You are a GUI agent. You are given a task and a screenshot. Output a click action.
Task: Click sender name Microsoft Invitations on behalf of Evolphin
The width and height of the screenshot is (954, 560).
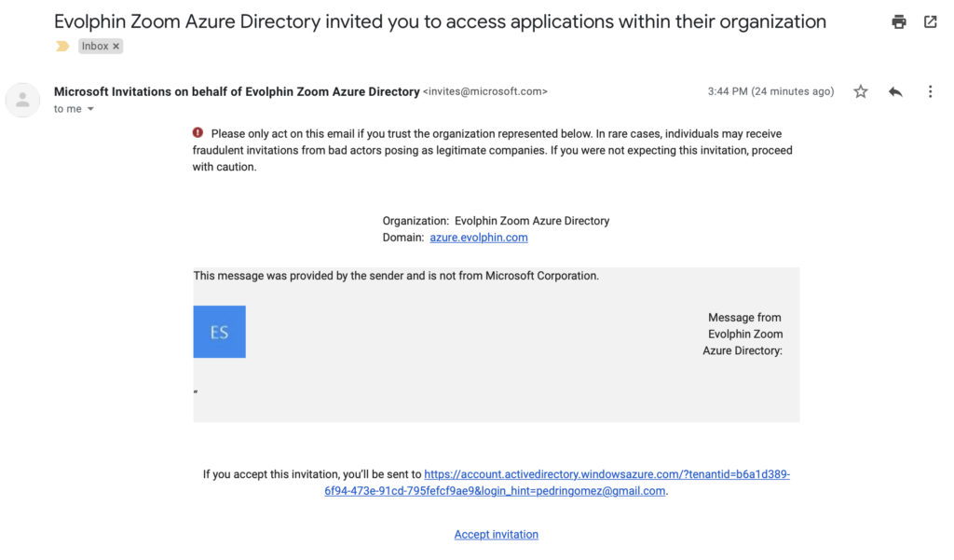click(237, 92)
